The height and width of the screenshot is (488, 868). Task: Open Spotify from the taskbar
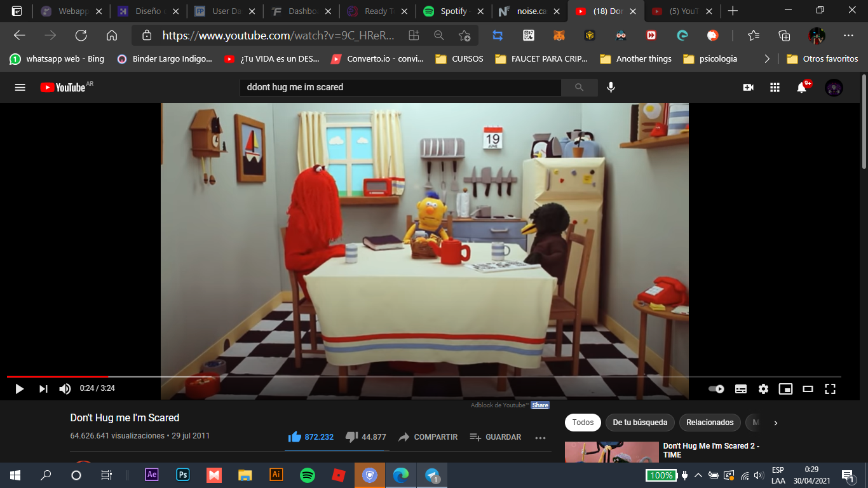click(308, 475)
